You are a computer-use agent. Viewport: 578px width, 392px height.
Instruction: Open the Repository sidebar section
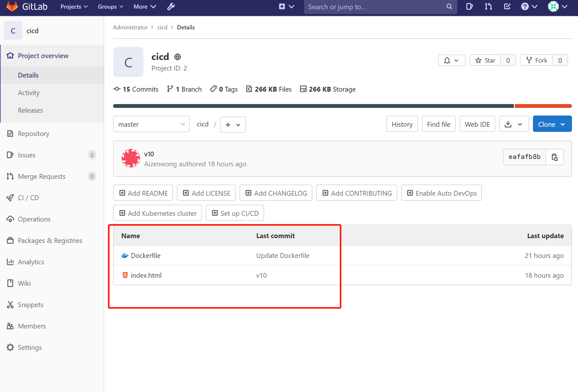pos(52,133)
